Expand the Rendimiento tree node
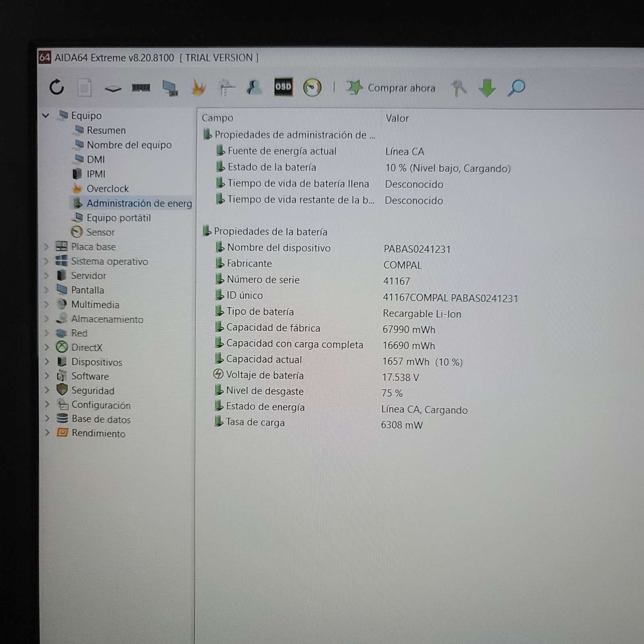 coord(47,433)
